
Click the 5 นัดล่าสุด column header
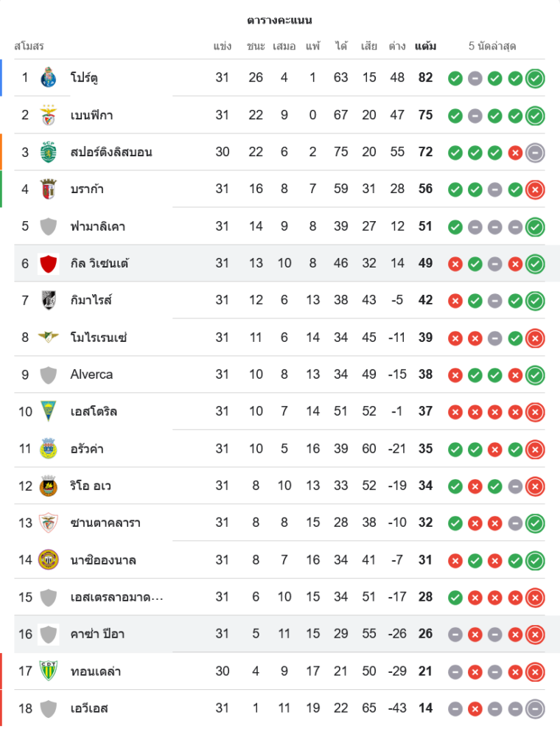click(x=492, y=46)
